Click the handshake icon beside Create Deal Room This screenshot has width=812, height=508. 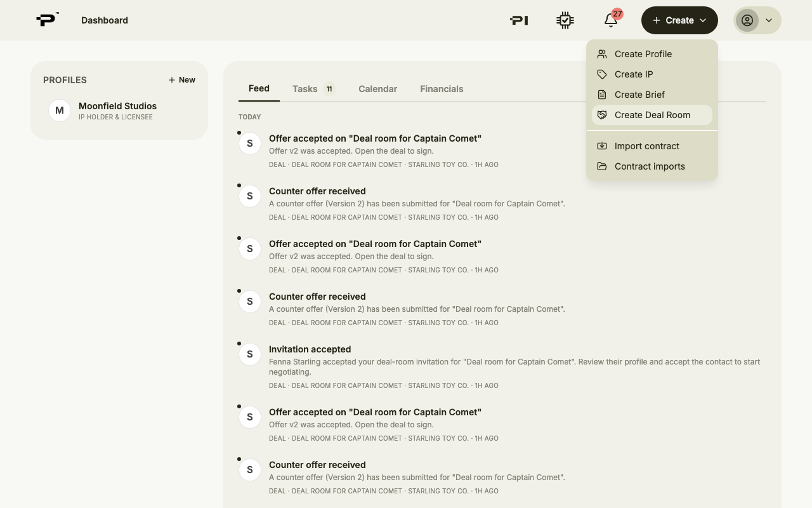click(602, 115)
